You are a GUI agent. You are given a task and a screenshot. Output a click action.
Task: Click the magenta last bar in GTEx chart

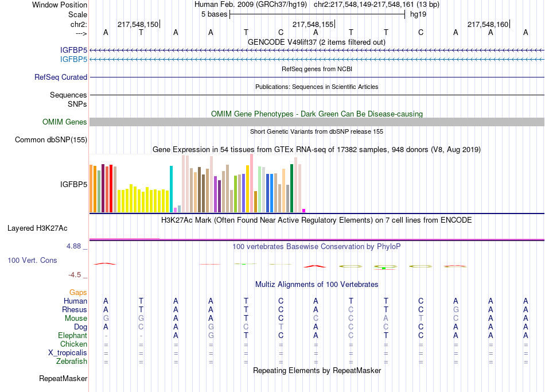click(x=304, y=211)
